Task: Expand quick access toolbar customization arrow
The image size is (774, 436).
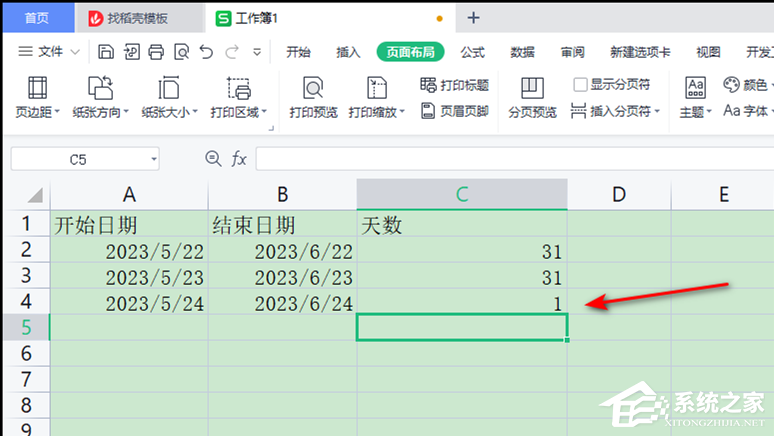Action: click(x=257, y=52)
